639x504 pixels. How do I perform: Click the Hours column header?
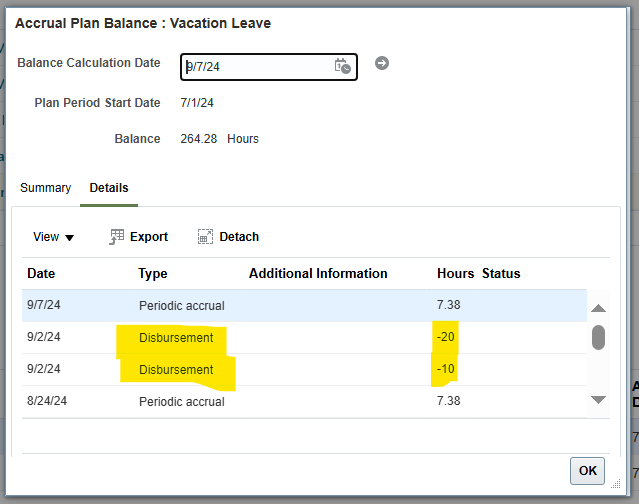[455, 273]
